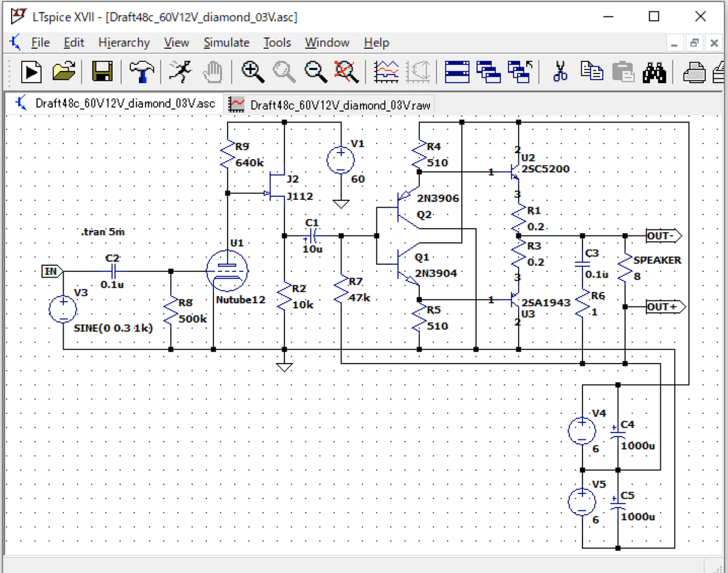The image size is (728, 573).
Task: Click the Close All Windows toolbar icon
Action: 520,72
